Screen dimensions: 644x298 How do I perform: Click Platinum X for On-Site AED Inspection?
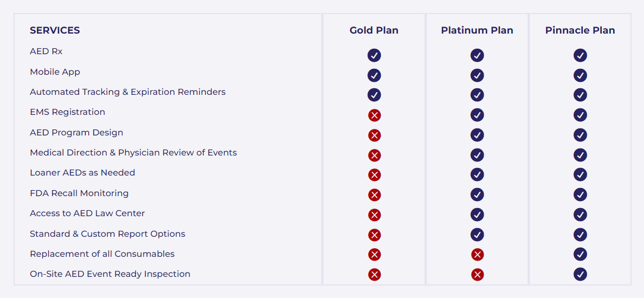[477, 275]
